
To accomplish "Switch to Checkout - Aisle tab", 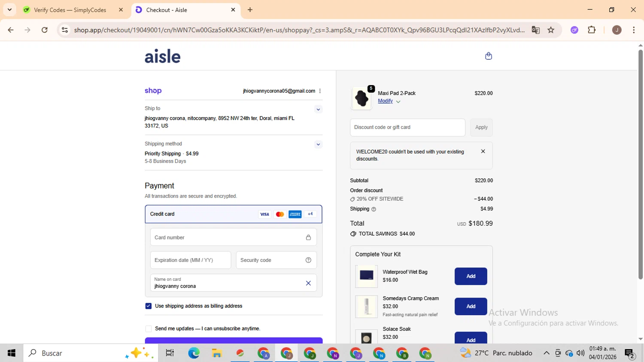I will pos(167,10).
